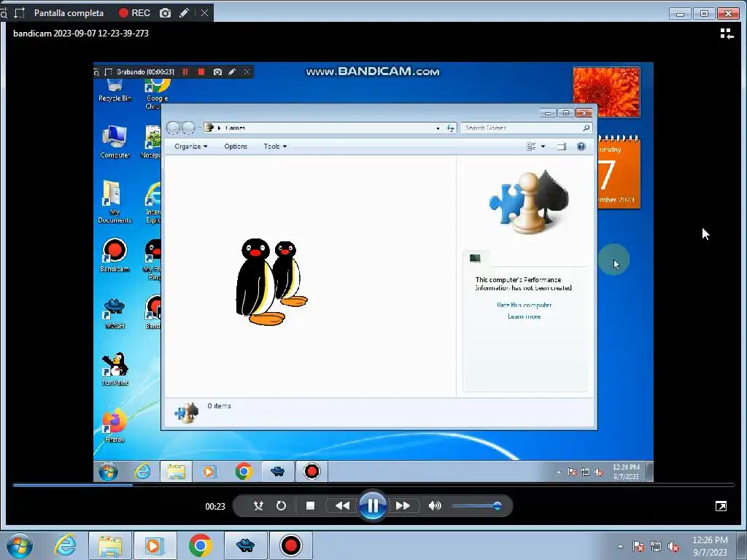The image size is (747, 560).
Task: Stop the video playback
Action: (310, 506)
